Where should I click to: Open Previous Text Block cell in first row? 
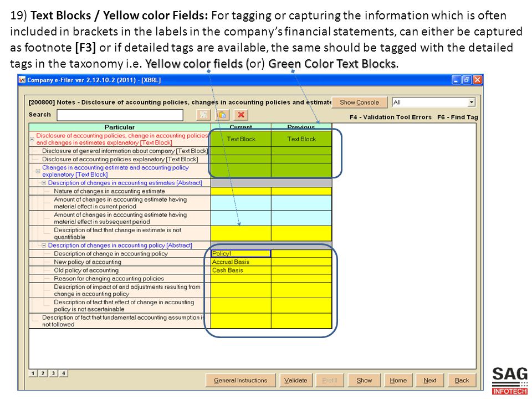coord(301,139)
